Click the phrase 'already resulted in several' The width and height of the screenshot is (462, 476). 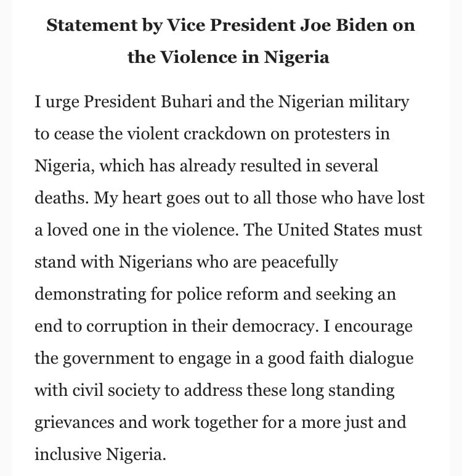279,166
